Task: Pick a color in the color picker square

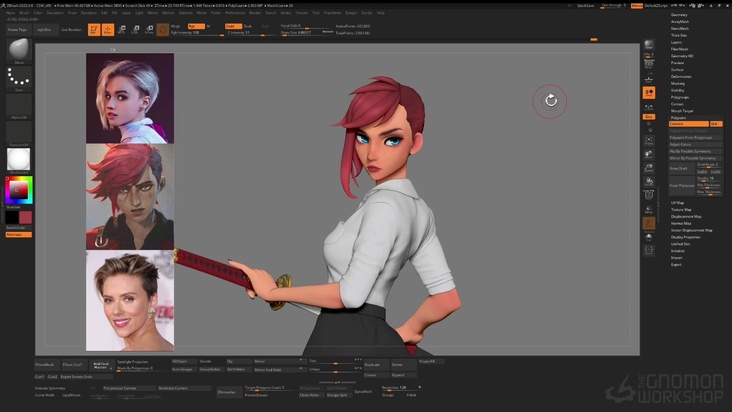Action: tap(18, 188)
